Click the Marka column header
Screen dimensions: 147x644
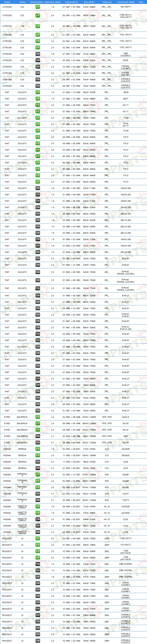[7, 2]
